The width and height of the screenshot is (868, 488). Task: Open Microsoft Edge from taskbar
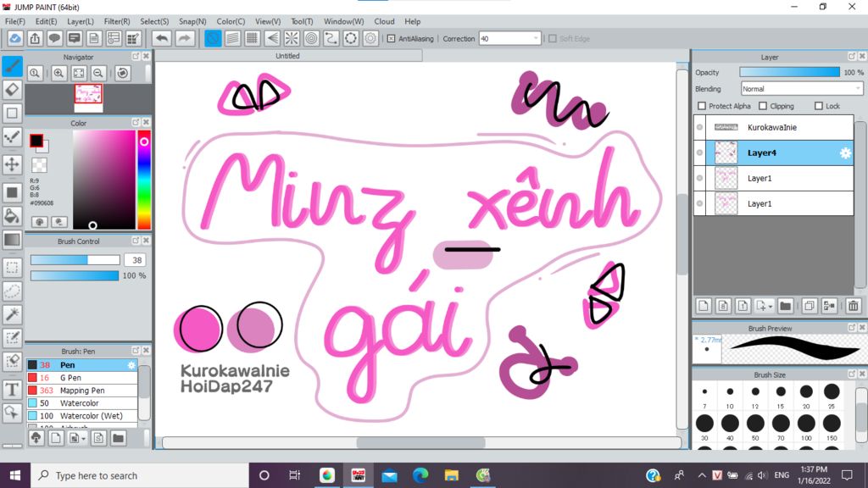point(420,475)
